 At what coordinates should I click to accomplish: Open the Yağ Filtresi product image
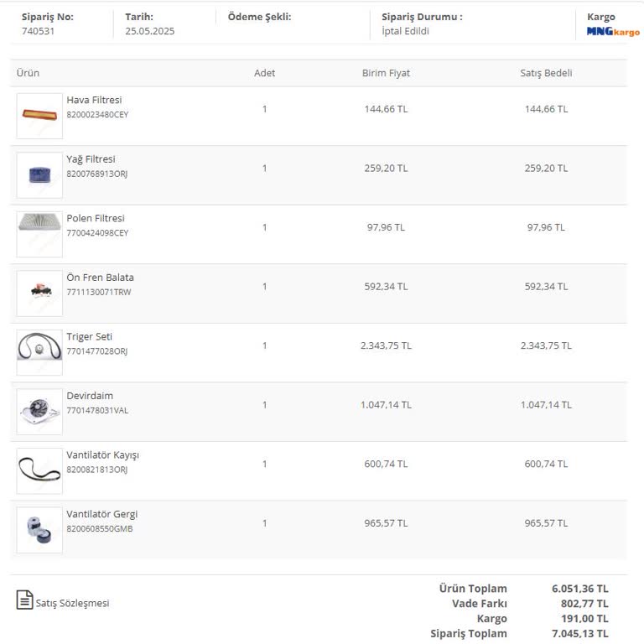pos(39,174)
